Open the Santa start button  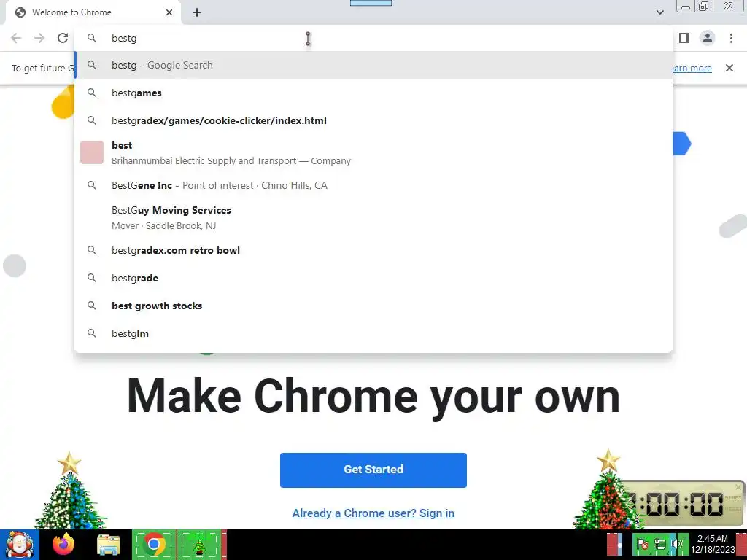coord(20,545)
